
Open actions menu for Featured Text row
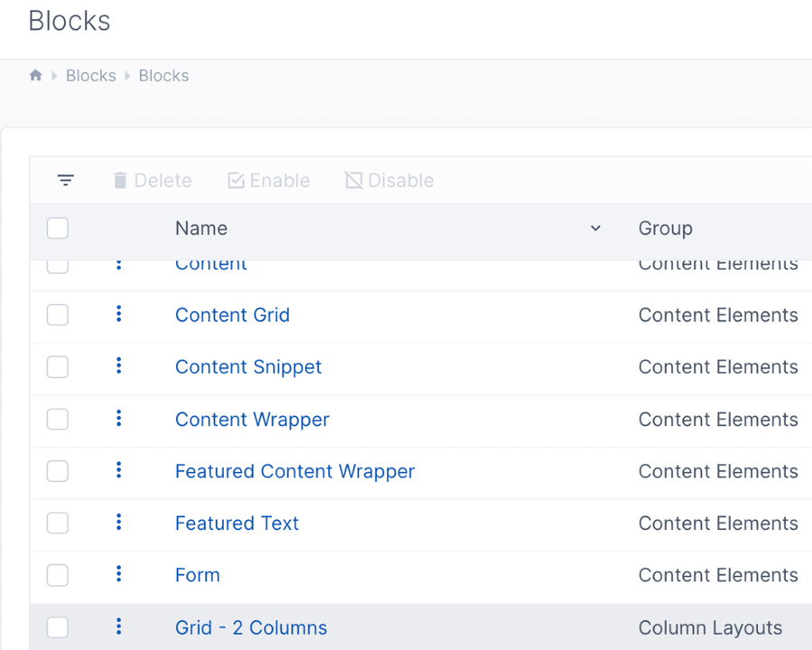point(118,523)
